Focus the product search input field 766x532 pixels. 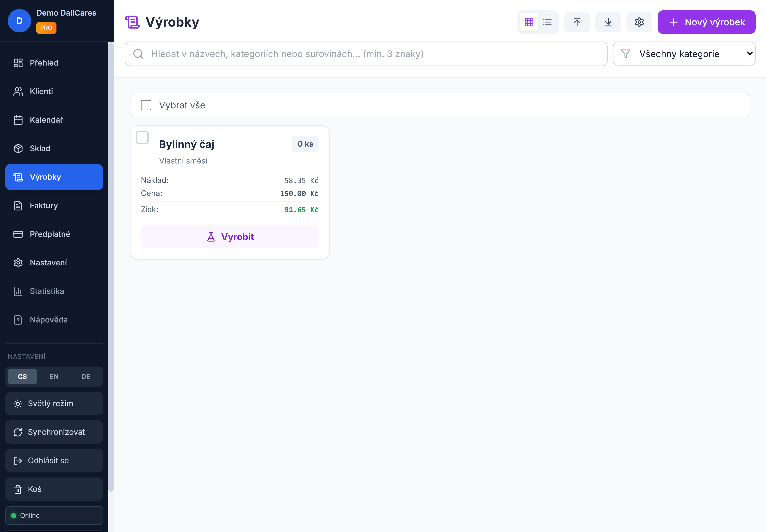pyautogui.click(x=367, y=54)
